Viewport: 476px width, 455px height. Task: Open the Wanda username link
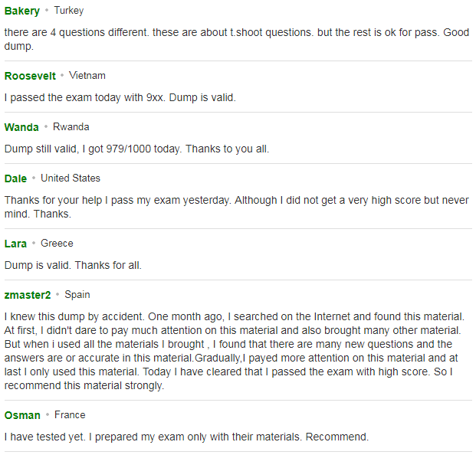point(21,127)
